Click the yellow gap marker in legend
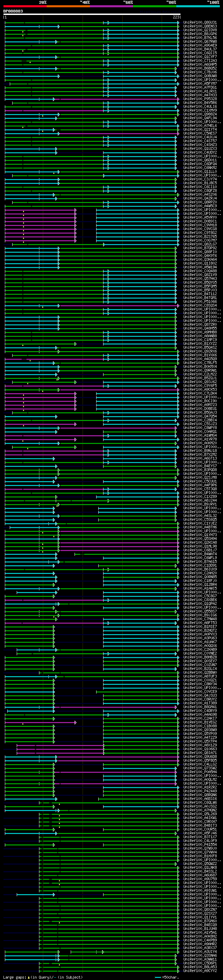Screen dimensions: 223x980 coord(29,977)
